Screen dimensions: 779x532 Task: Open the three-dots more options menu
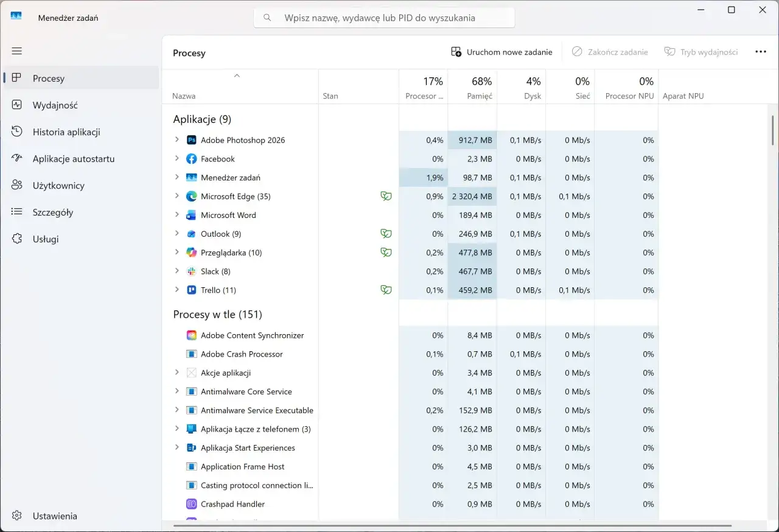click(x=761, y=52)
